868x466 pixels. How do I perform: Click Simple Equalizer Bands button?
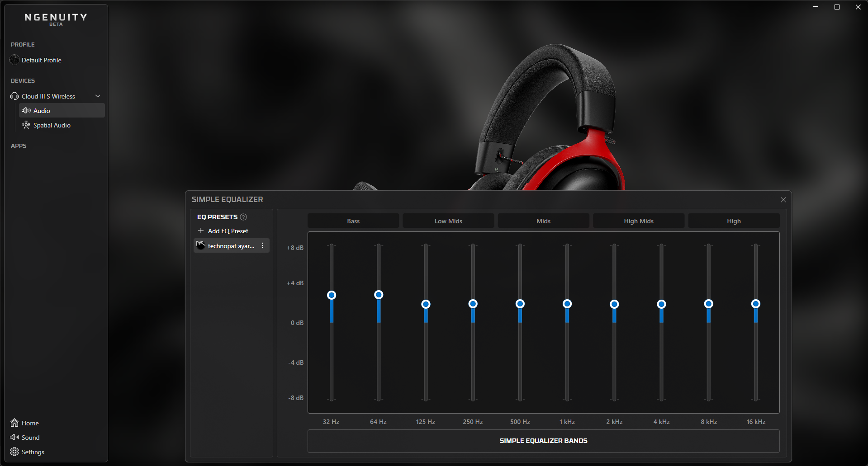click(x=543, y=441)
